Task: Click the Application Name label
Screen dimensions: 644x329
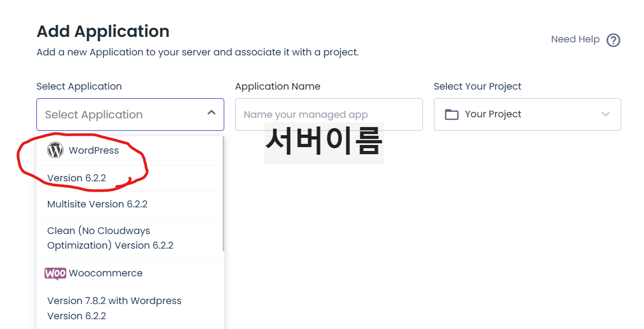Action: click(277, 86)
